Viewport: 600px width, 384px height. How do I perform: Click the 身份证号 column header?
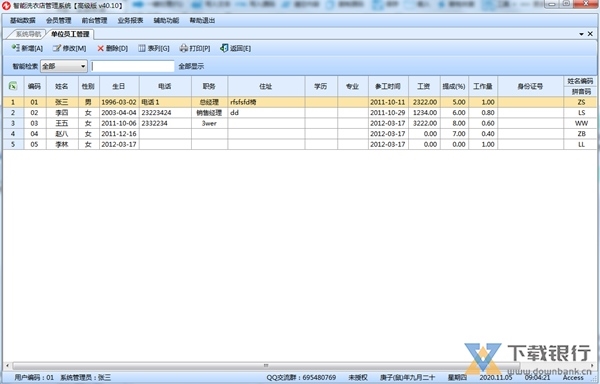point(530,86)
